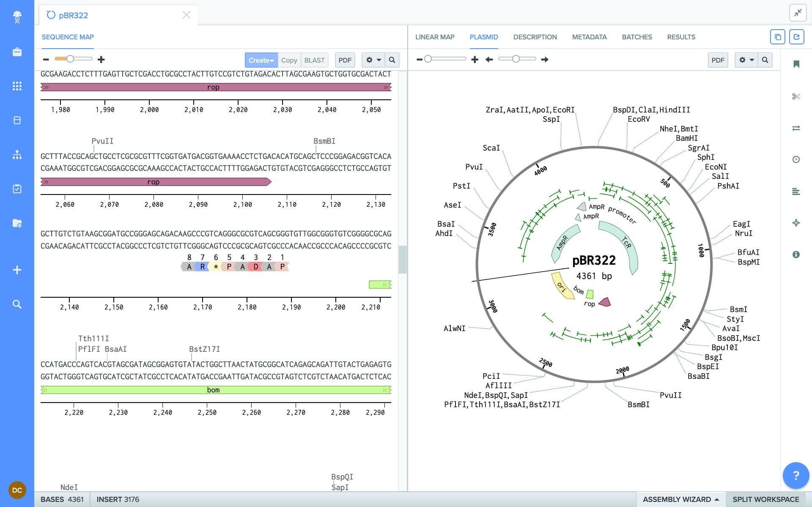812x507 pixels.
Task: Click the Split Workspace button
Action: 765,499
